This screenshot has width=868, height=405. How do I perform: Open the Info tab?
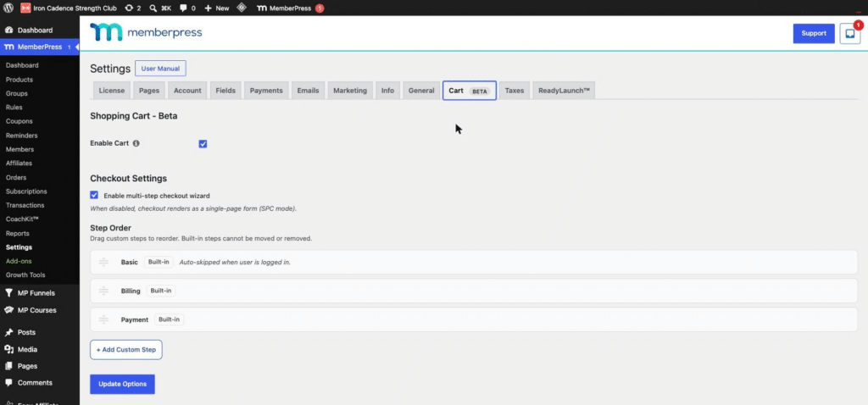(387, 91)
